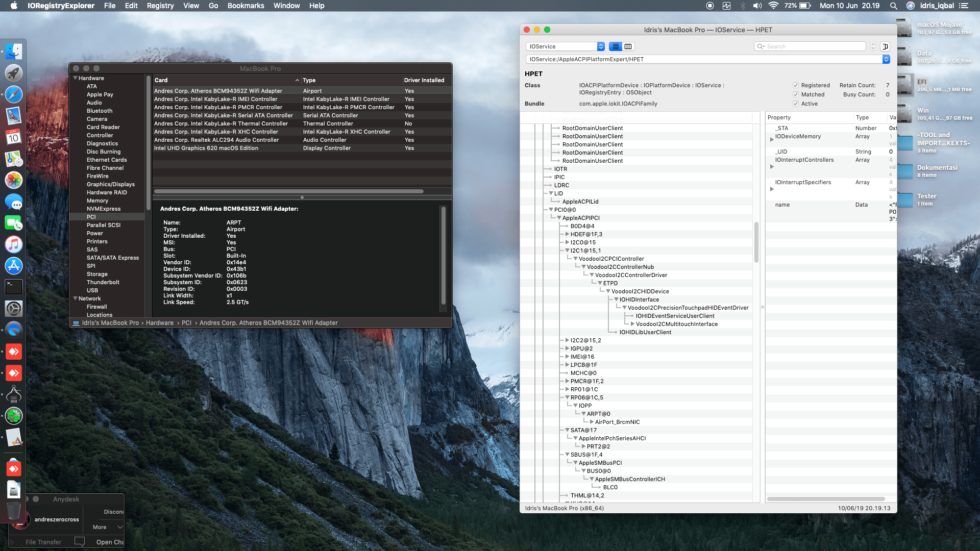Open Terminal from the Dock
This screenshot has width=980, height=551.
[x=14, y=287]
